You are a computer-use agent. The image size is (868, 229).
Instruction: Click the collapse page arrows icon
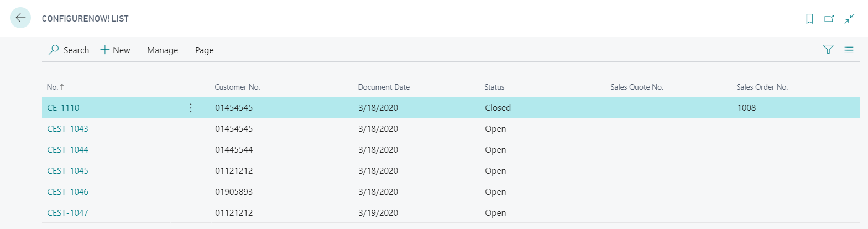849,19
